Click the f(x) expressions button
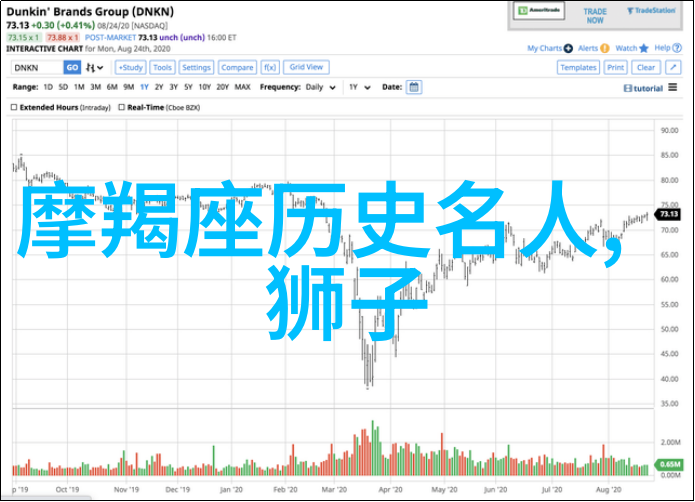The image size is (695, 502). [x=270, y=67]
